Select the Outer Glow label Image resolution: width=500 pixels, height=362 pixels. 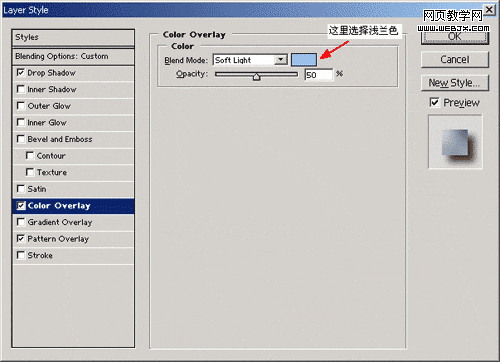pos(49,106)
